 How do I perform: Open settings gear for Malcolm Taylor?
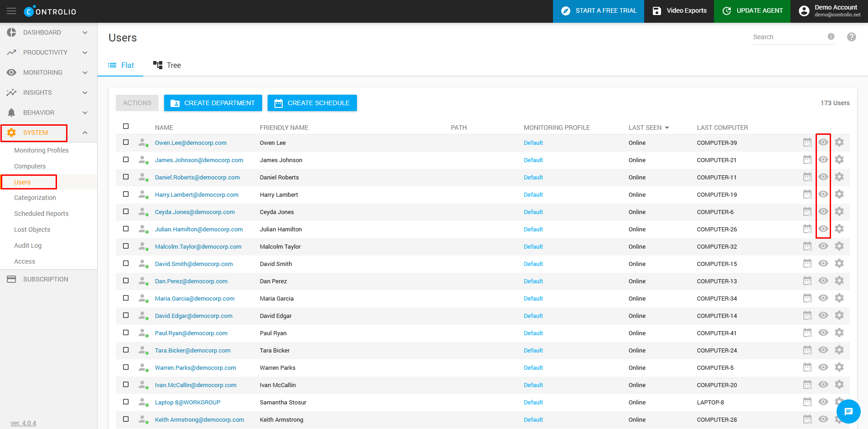[839, 246]
